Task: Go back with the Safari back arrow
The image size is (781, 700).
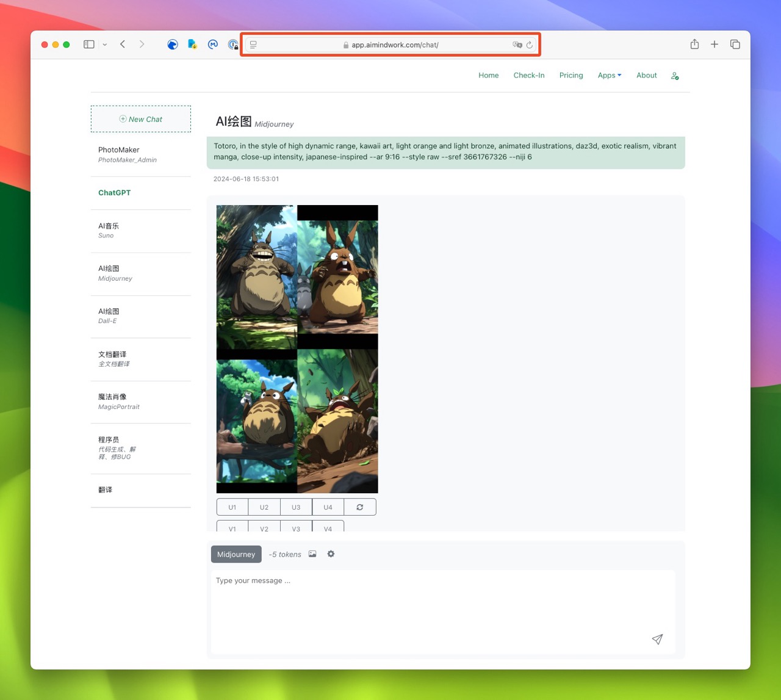Action: coord(123,45)
